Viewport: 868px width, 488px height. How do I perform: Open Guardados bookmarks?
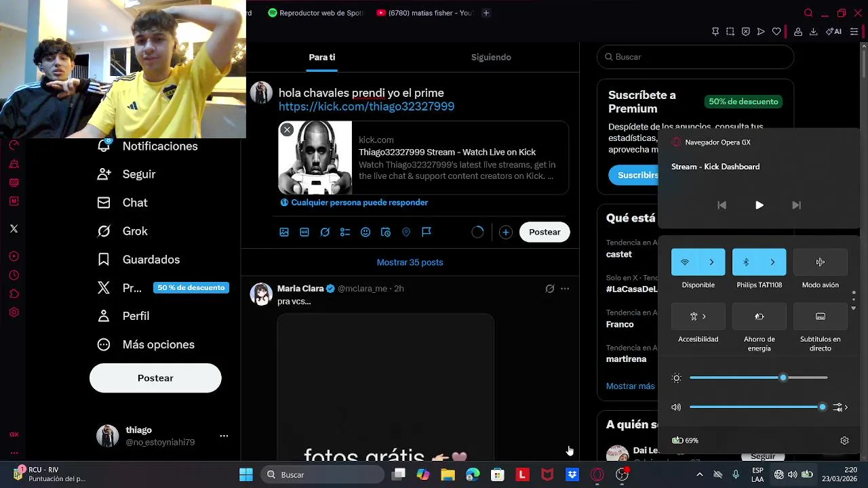(138, 260)
